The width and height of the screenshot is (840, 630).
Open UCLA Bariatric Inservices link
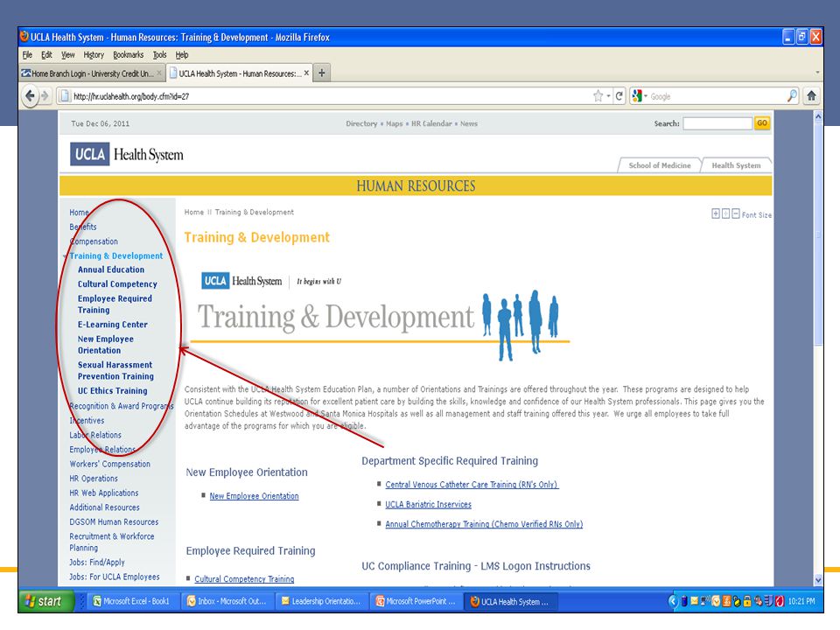click(x=429, y=504)
